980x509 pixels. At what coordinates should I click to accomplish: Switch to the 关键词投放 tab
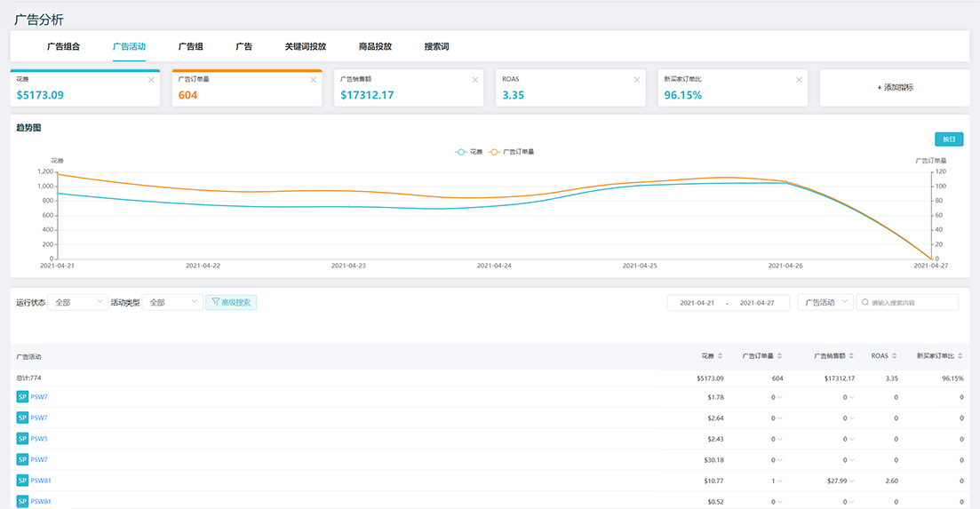pyautogui.click(x=306, y=46)
